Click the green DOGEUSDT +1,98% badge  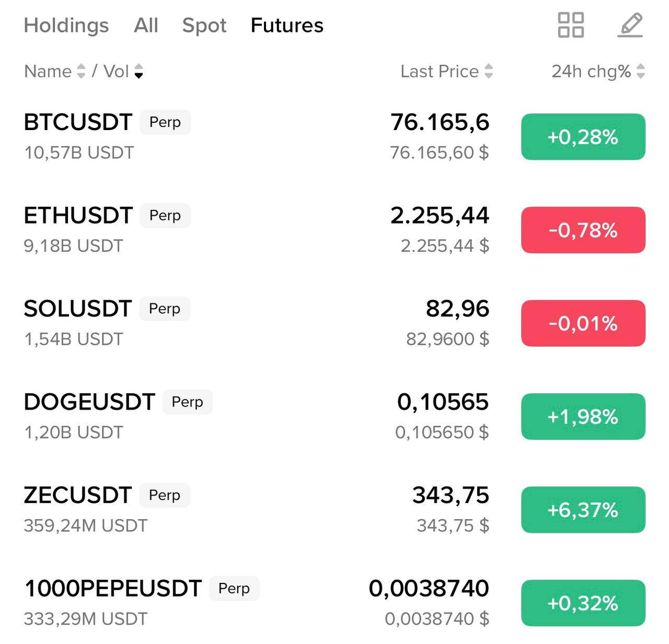tap(583, 417)
